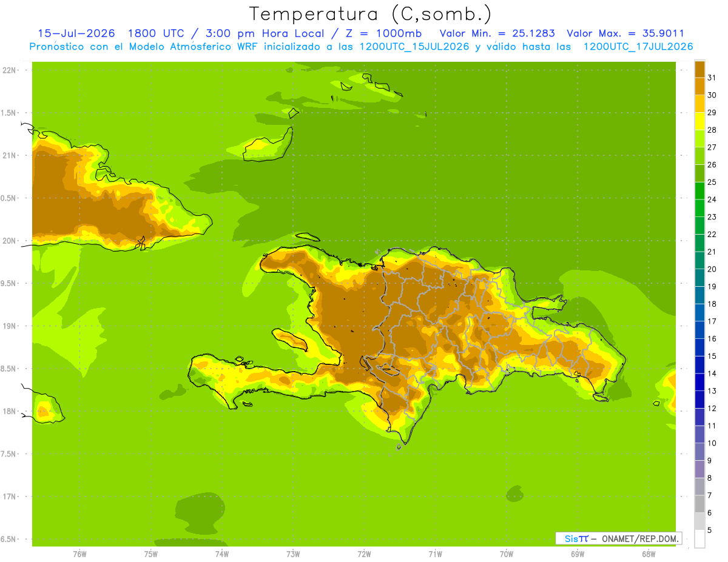This screenshot has height=562, width=728.
Task: Click the "ONAMET/REP.DOM." credit label
Action: coord(639,538)
